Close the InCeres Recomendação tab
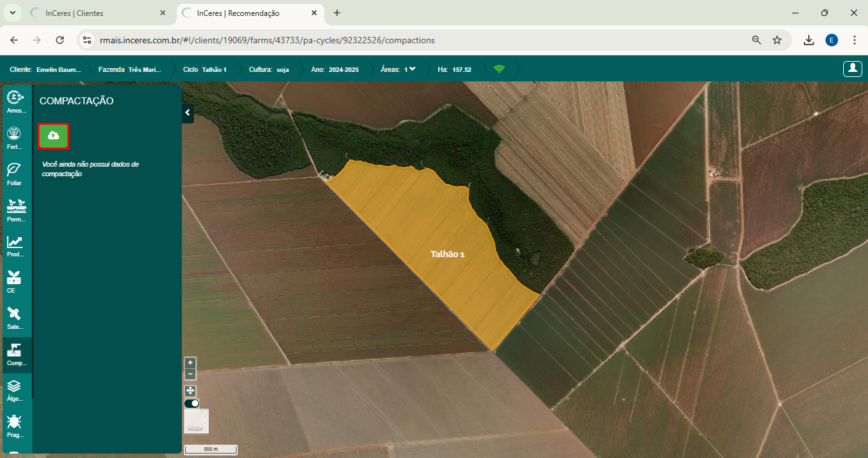 pyautogui.click(x=314, y=13)
